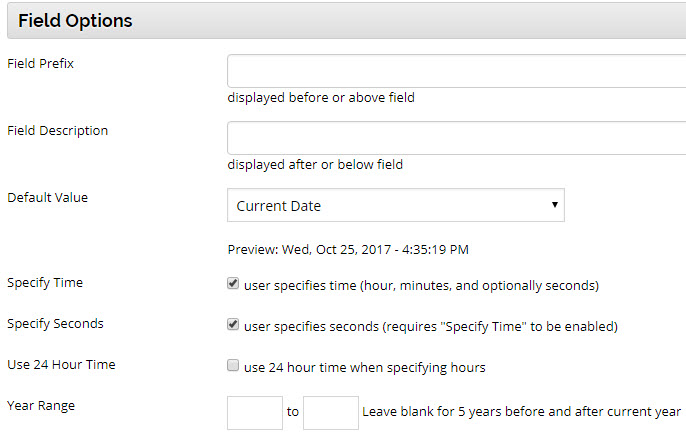Viewport: 686px width, 440px height.
Task: Click the "Field Prefix" label
Action: (x=41, y=64)
